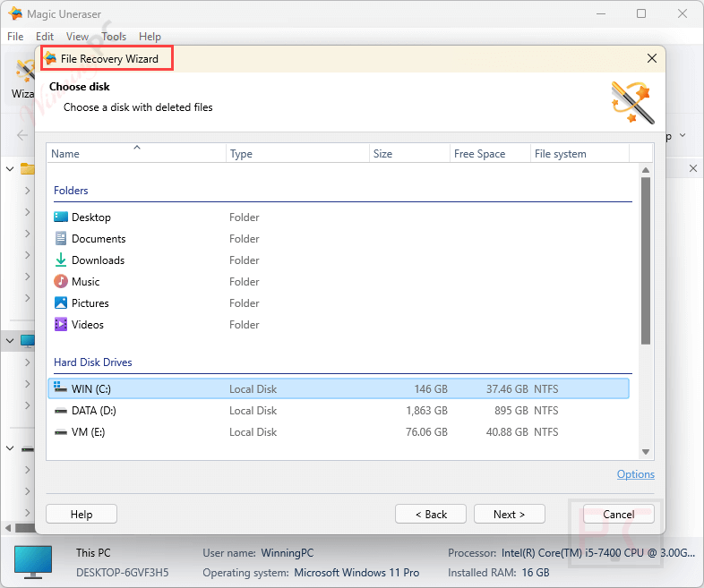Click the Magic Uneraser app icon in title bar
The image size is (704, 588).
[x=15, y=14]
